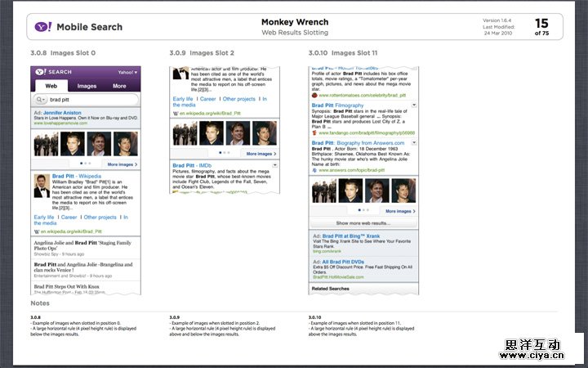The height and width of the screenshot is (368, 588).
Task: Click tuxedo portrait thumbnail beside Wikipedia result
Action: coord(42,186)
